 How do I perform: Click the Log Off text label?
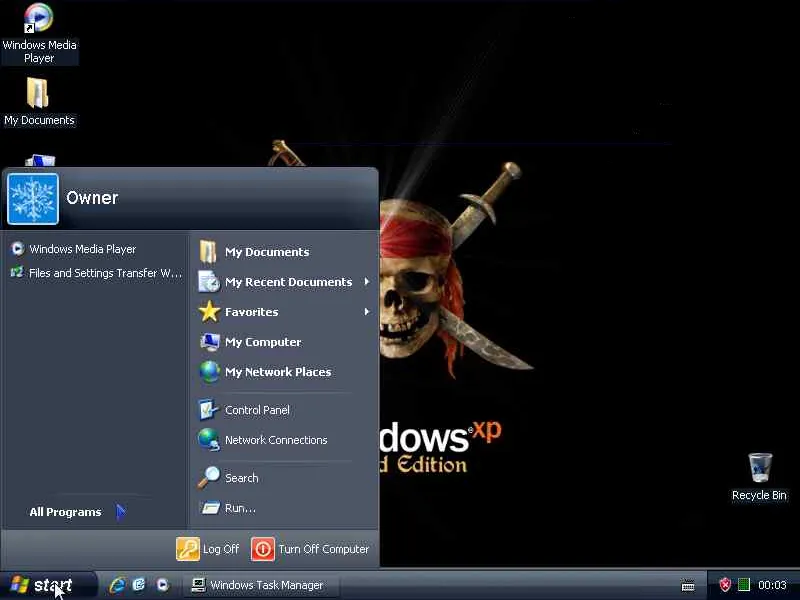click(x=221, y=549)
